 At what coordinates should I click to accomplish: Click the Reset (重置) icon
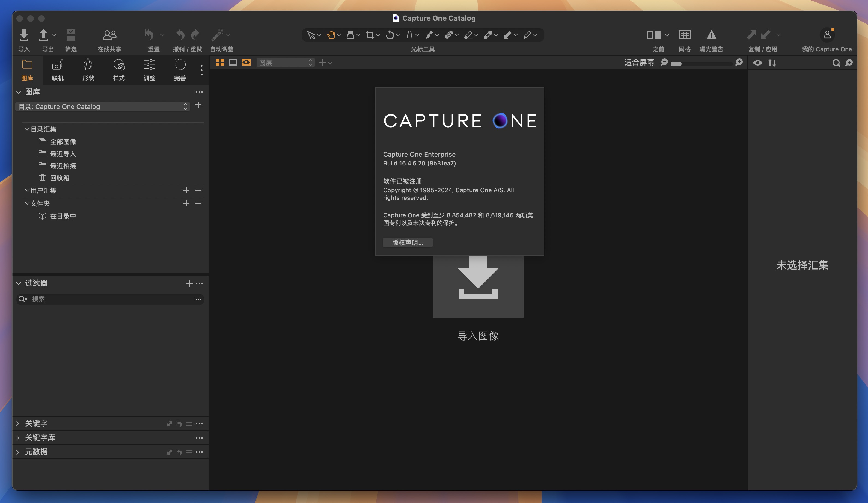pos(149,35)
